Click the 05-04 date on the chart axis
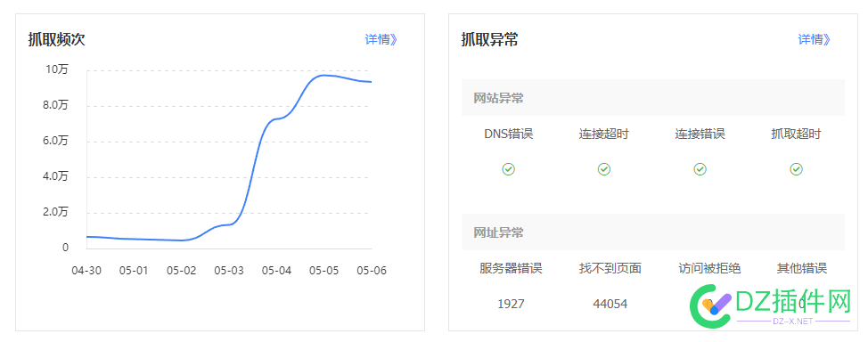Screen dimensions: 868x342 (x=277, y=271)
